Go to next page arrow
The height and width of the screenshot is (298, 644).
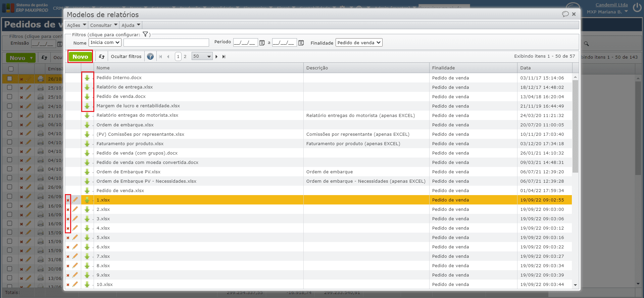tap(216, 57)
